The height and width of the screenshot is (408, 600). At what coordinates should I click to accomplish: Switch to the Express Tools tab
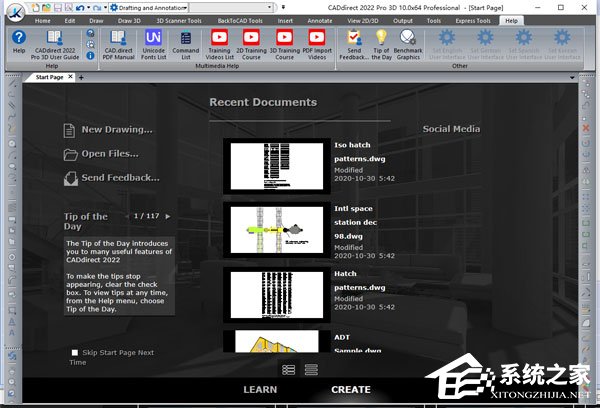[x=473, y=21]
